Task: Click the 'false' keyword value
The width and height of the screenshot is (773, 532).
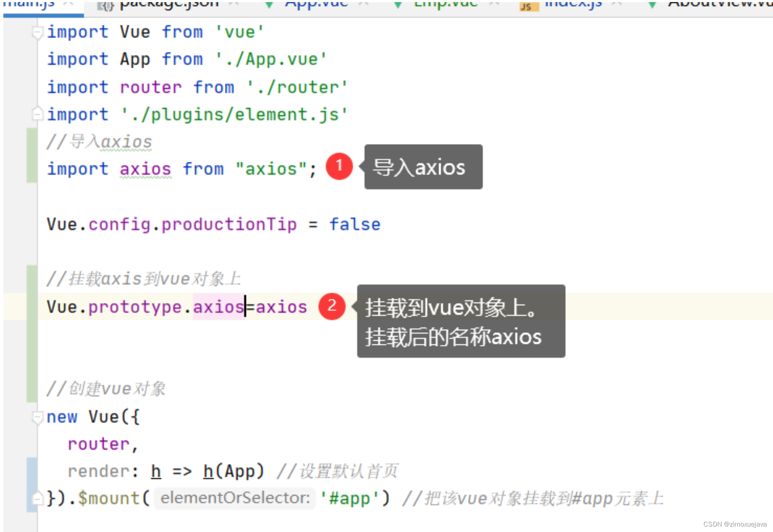Action: pyautogui.click(x=355, y=225)
